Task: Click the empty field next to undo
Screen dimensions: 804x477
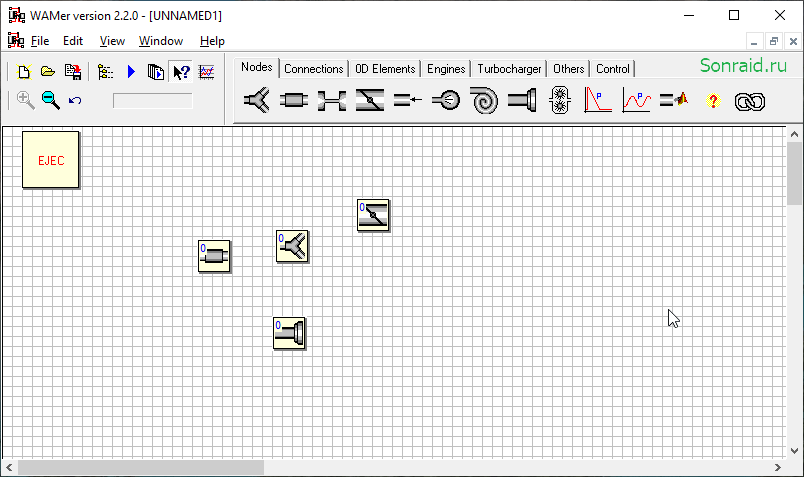Action: [x=153, y=101]
